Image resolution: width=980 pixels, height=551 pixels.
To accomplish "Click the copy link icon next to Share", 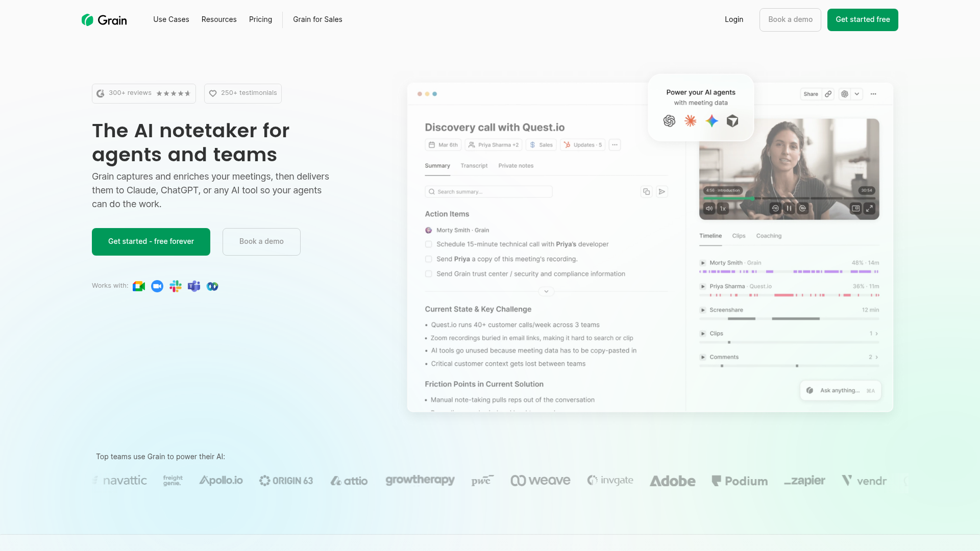I will (828, 94).
